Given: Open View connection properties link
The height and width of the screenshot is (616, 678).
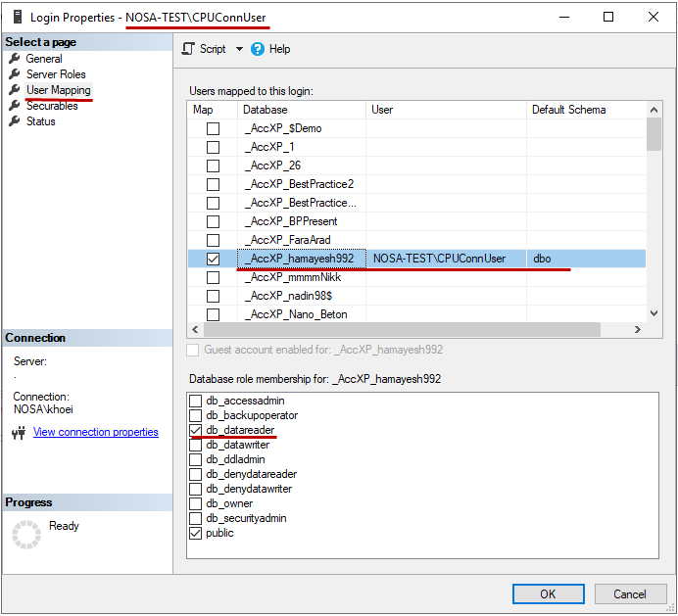Looking at the screenshot, I should click(x=95, y=432).
